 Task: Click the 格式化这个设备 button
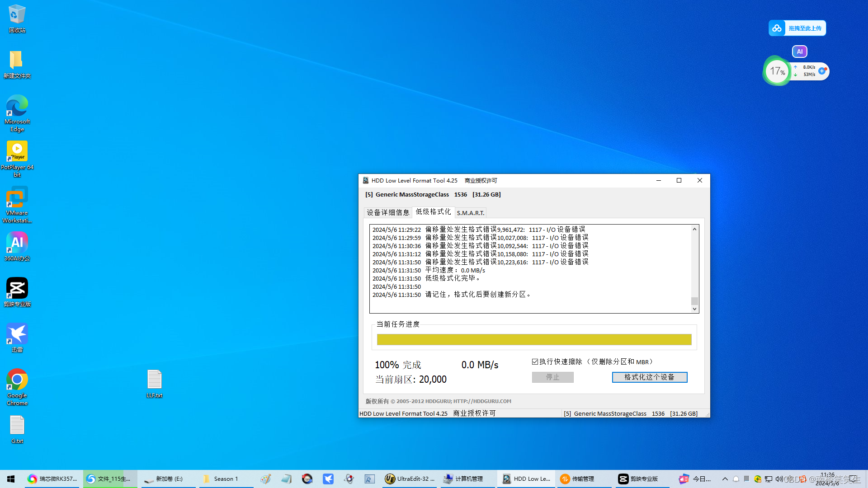[x=649, y=377]
